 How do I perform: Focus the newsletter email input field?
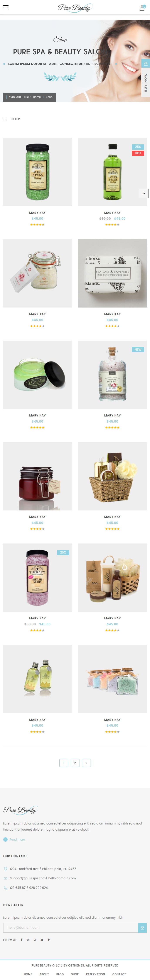click(71, 928)
